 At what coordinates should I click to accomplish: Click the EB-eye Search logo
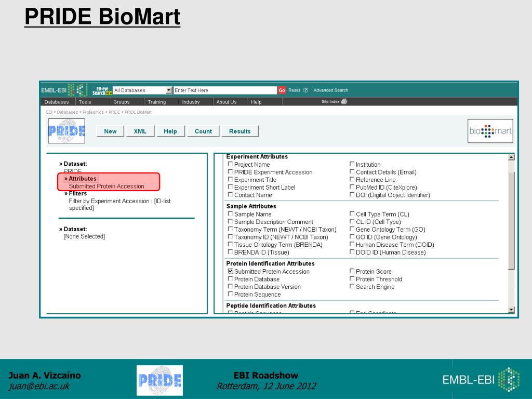point(102,90)
